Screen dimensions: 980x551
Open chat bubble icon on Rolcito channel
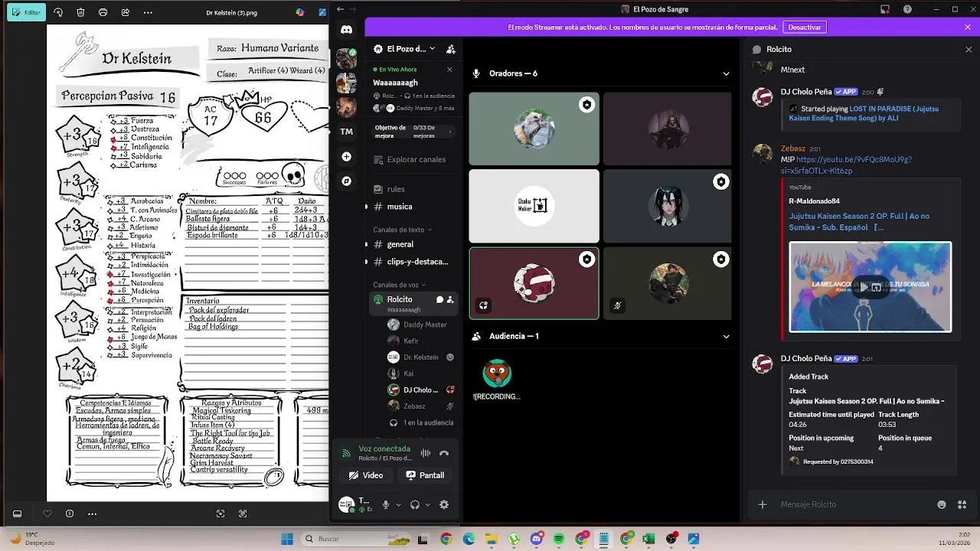pyautogui.click(x=439, y=299)
